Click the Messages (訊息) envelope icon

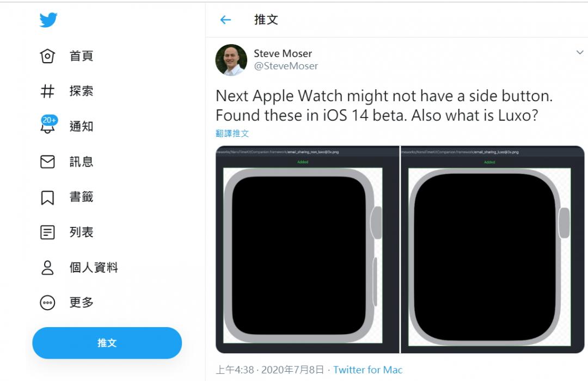click(x=48, y=162)
